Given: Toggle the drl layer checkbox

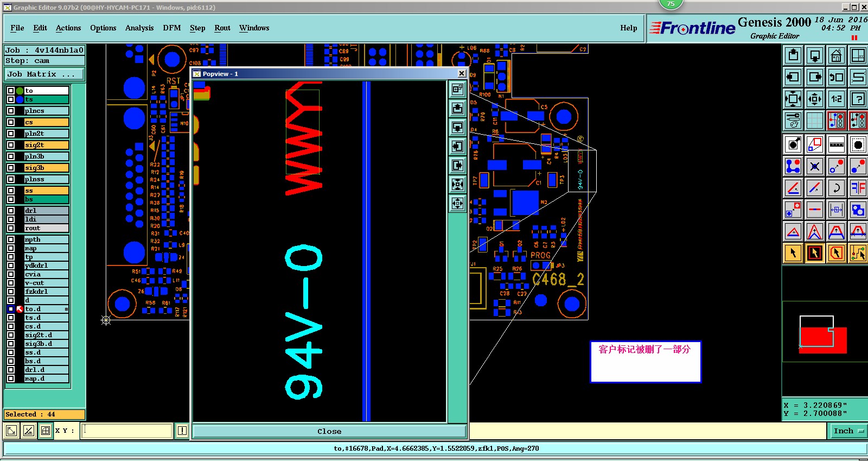Looking at the screenshot, I should click(x=11, y=211).
